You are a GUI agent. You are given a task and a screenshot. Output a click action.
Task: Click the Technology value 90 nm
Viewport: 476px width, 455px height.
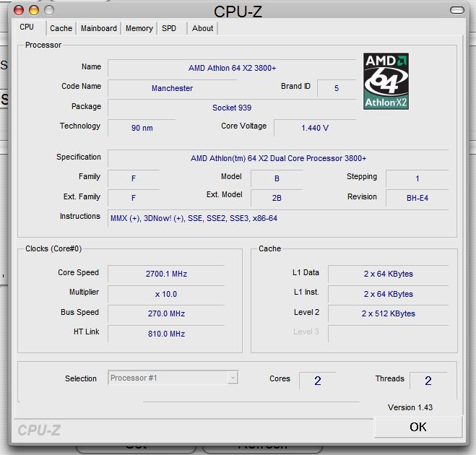(142, 128)
